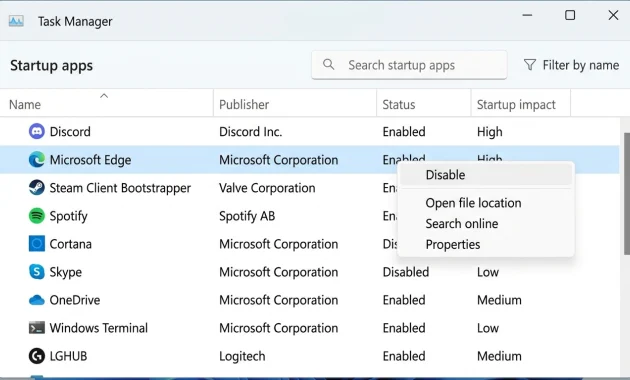Image resolution: width=630 pixels, height=380 pixels.
Task: Choose Disable from the context menu
Action: pos(486,175)
